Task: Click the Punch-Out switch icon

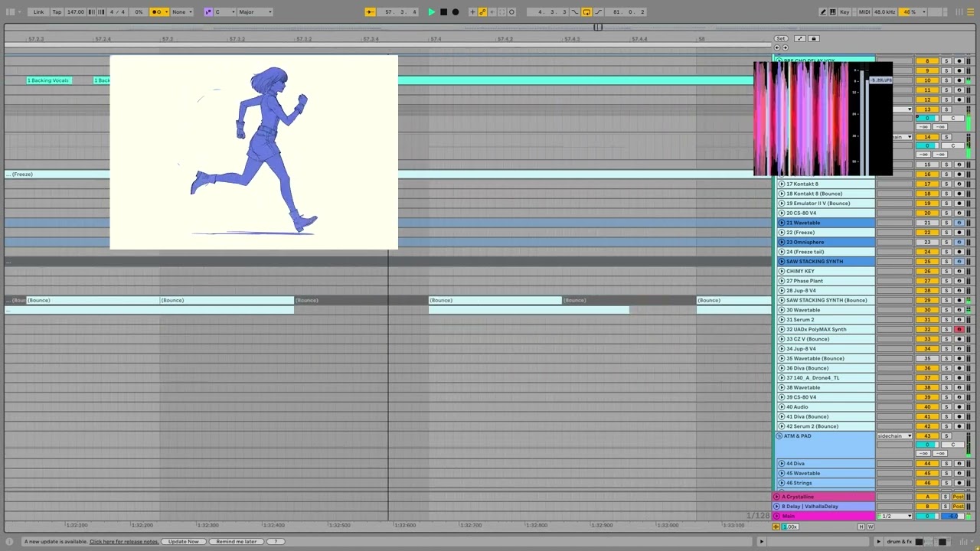Action: click(x=598, y=11)
